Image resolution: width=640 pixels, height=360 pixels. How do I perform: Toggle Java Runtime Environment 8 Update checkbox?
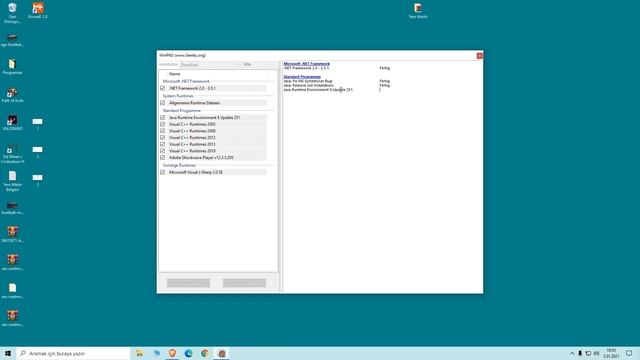coord(162,118)
